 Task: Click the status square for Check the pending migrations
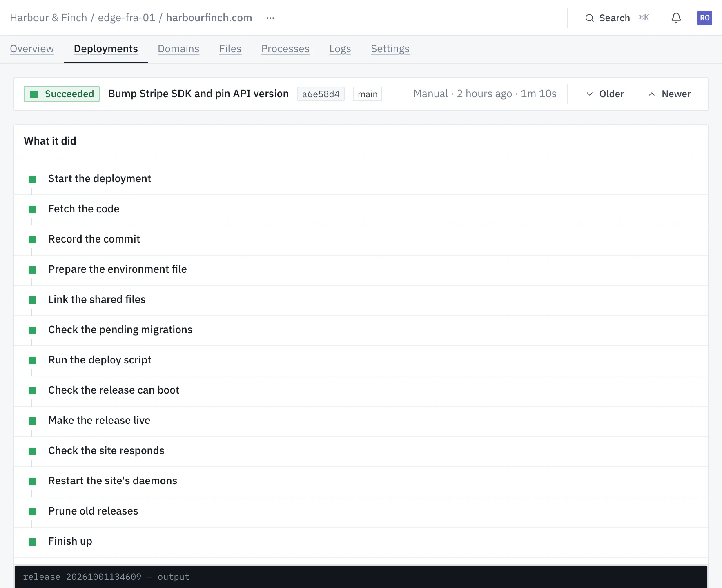click(32, 330)
